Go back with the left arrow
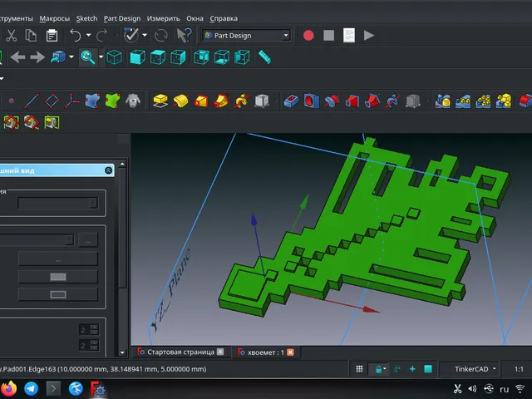Screen dimensions: 532x399 point(17,57)
